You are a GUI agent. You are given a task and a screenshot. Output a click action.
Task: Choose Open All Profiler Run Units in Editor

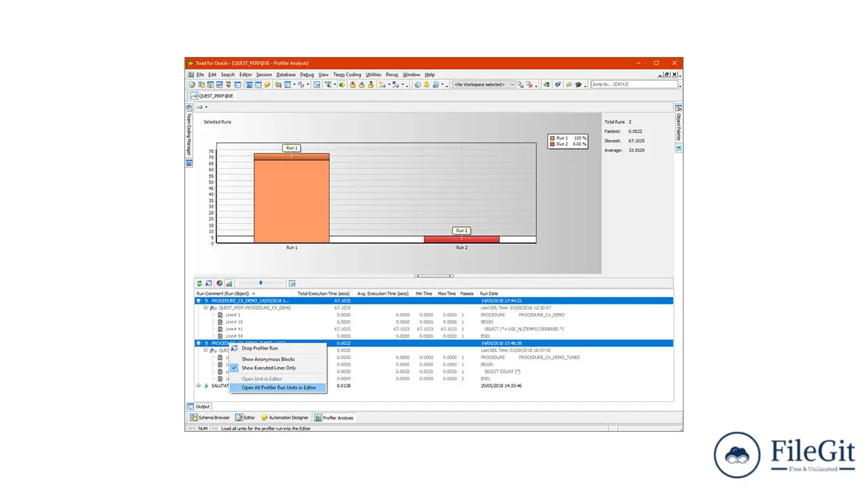tap(278, 388)
